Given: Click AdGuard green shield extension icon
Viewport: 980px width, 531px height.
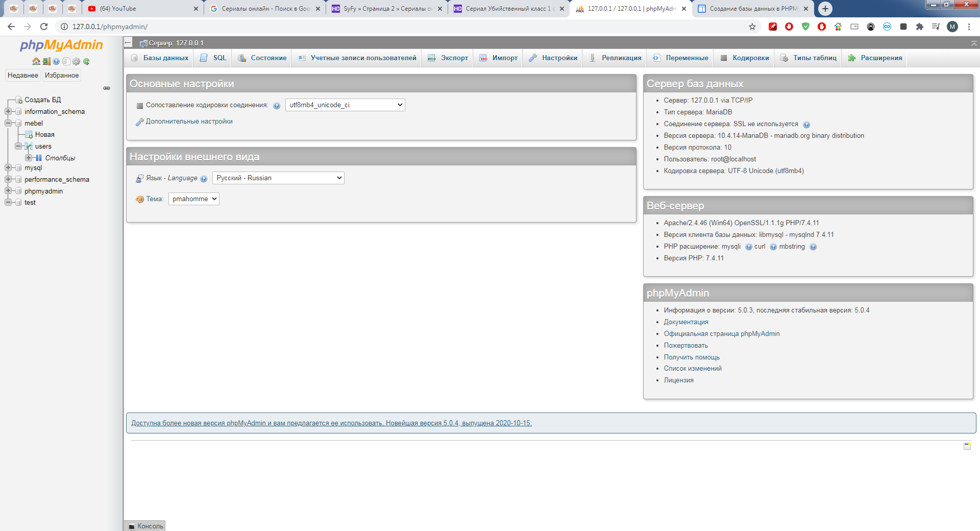Looking at the screenshot, I should pos(805,27).
